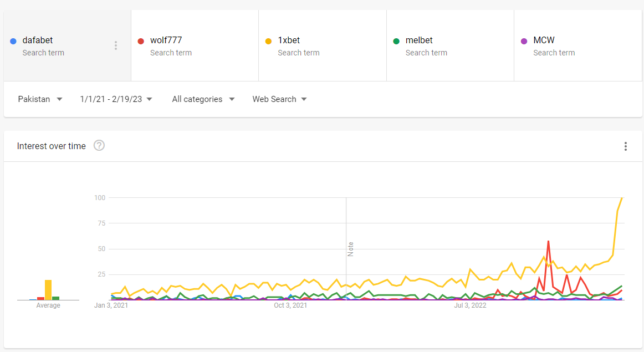Click the yellow dot beside 1xbet
This screenshot has height=352, width=644.
(x=269, y=41)
